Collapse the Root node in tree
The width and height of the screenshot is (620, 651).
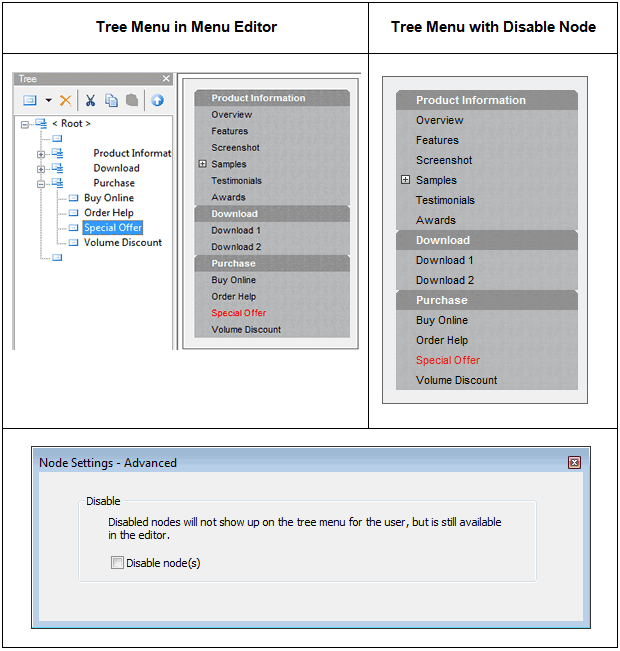coord(25,124)
